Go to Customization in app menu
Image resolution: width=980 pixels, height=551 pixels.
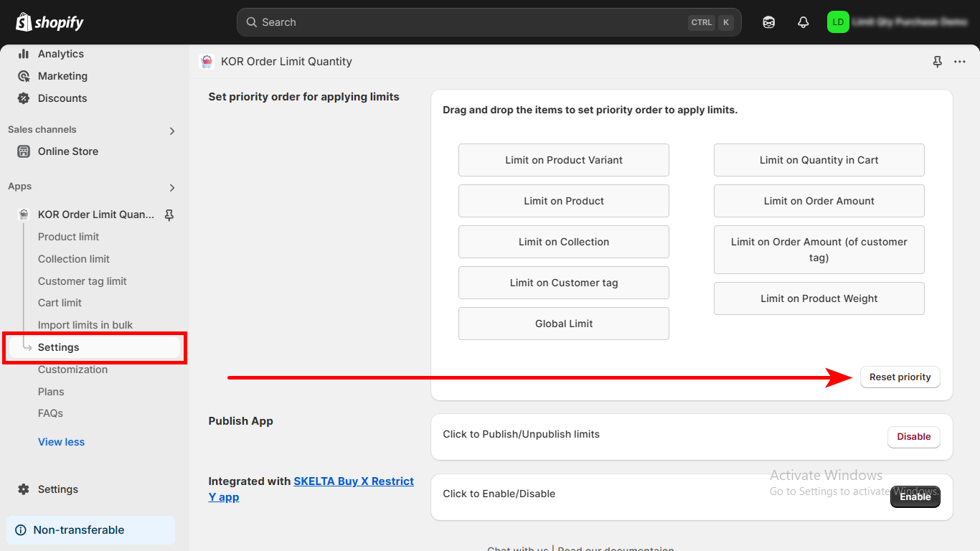click(x=72, y=369)
